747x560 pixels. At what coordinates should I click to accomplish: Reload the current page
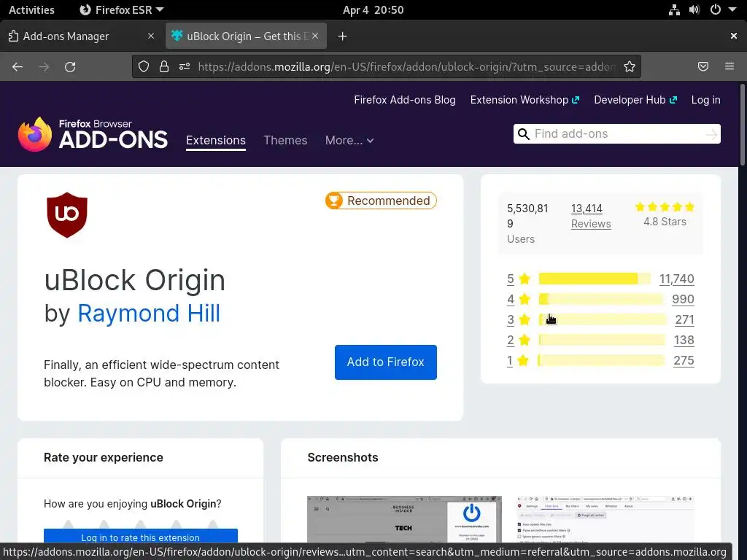(x=70, y=66)
